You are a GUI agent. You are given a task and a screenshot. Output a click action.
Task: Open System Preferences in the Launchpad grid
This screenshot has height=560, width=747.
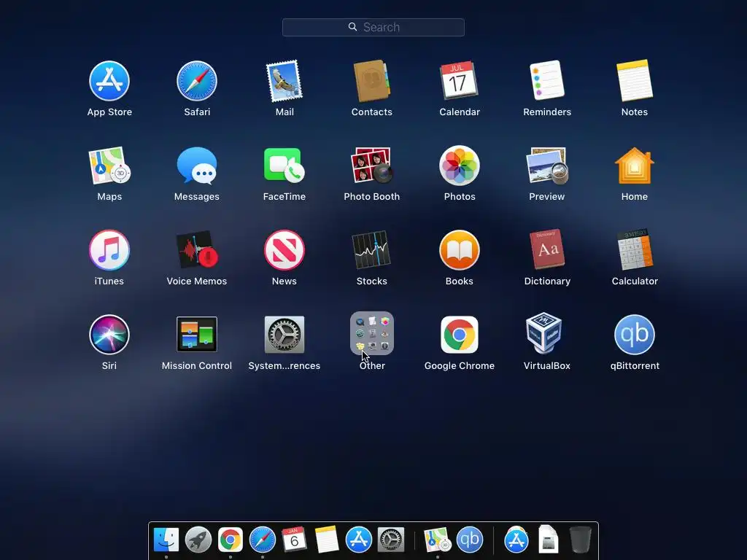point(285,335)
